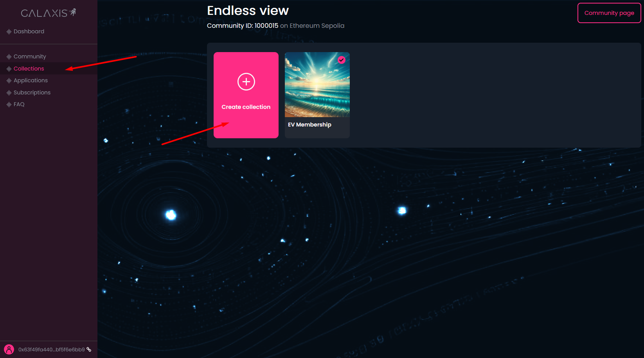This screenshot has height=358, width=644.
Task: Click the waveform icon beside FAQ
Action: coord(9,104)
